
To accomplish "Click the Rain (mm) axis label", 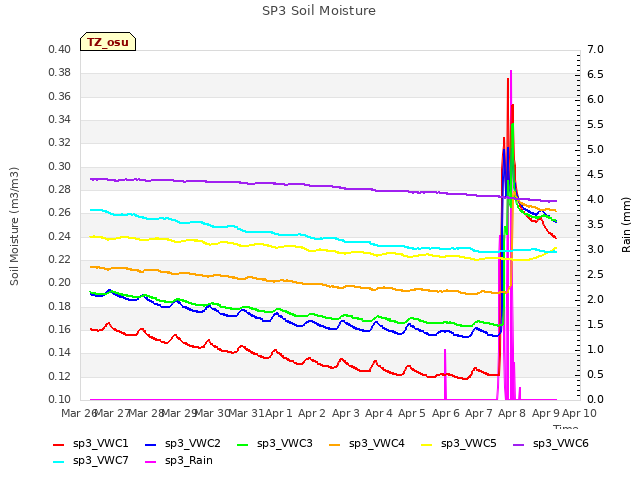I will 626,225.
